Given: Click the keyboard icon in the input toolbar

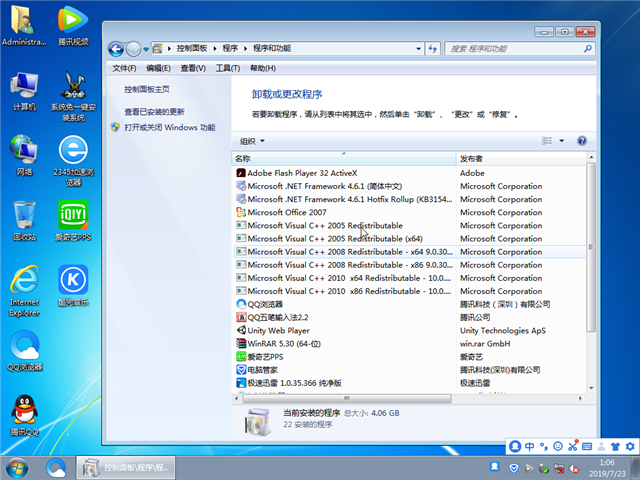Looking at the screenshot, I should [587, 446].
